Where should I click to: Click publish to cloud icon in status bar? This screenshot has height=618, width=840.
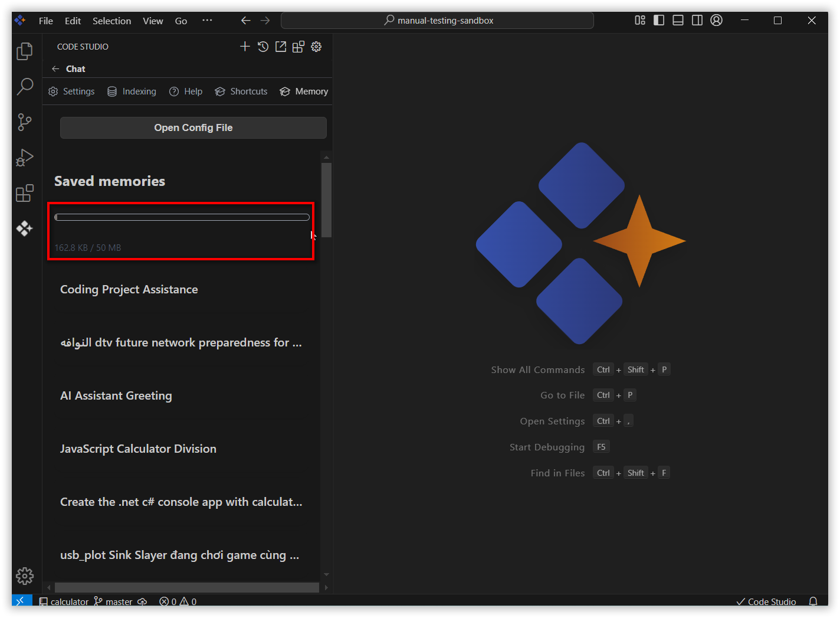click(x=142, y=601)
